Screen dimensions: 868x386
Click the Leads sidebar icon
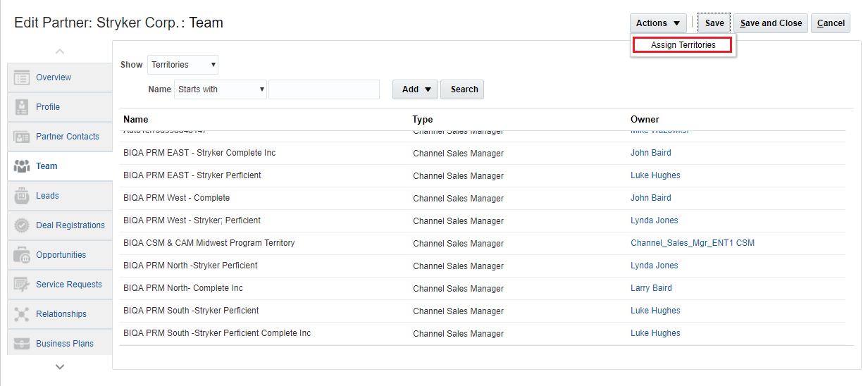click(x=22, y=196)
